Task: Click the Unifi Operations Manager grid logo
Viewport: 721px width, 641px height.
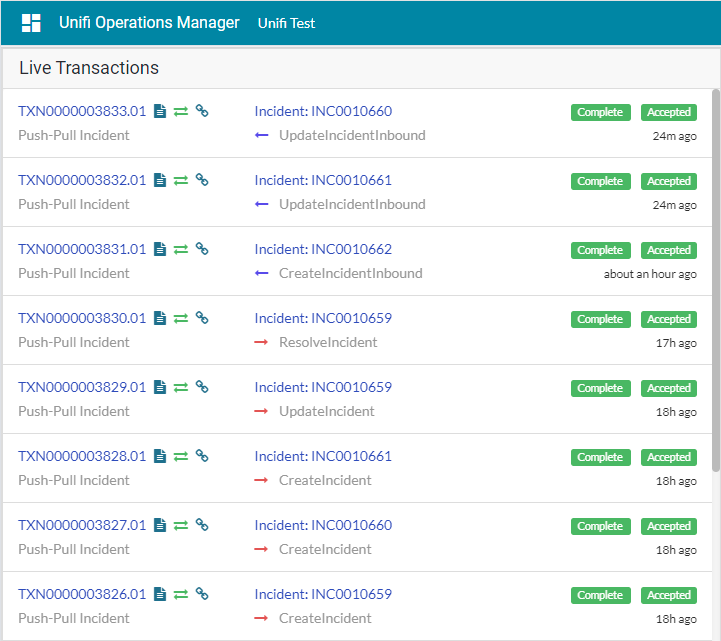Action: point(31,23)
